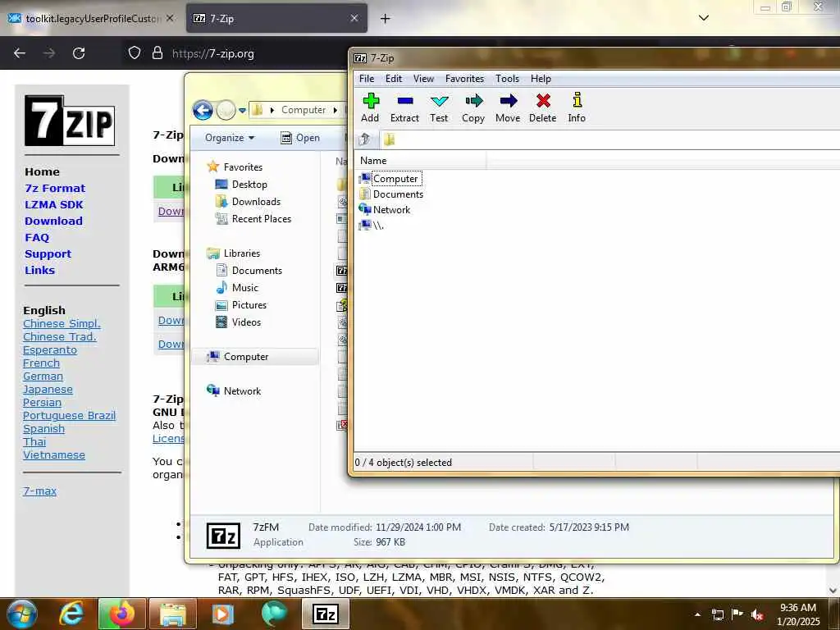
Task: Open Pictures library in Explorer pane
Action: click(x=240, y=305)
